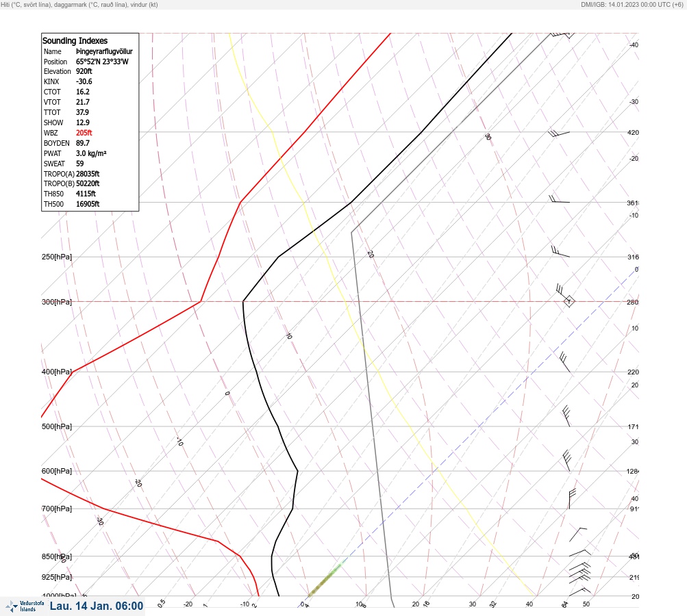Click the wind barb at 250 hPa level
This screenshot has height=616, width=687.
coord(560,251)
